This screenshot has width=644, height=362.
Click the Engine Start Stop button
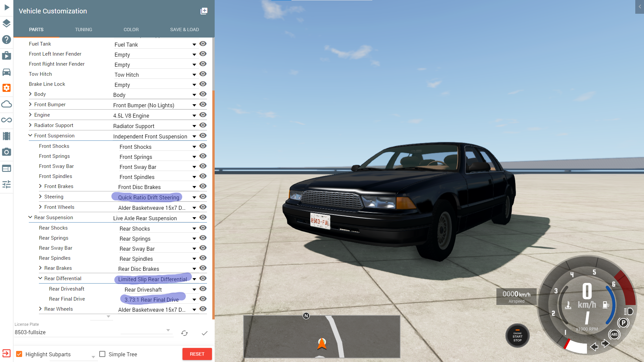pyautogui.click(x=517, y=336)
